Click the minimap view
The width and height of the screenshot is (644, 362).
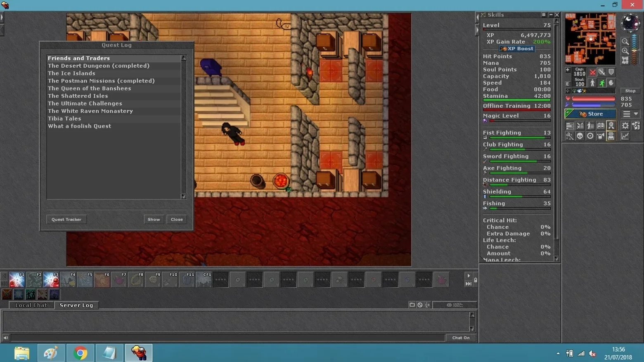[x=590, y=39]
